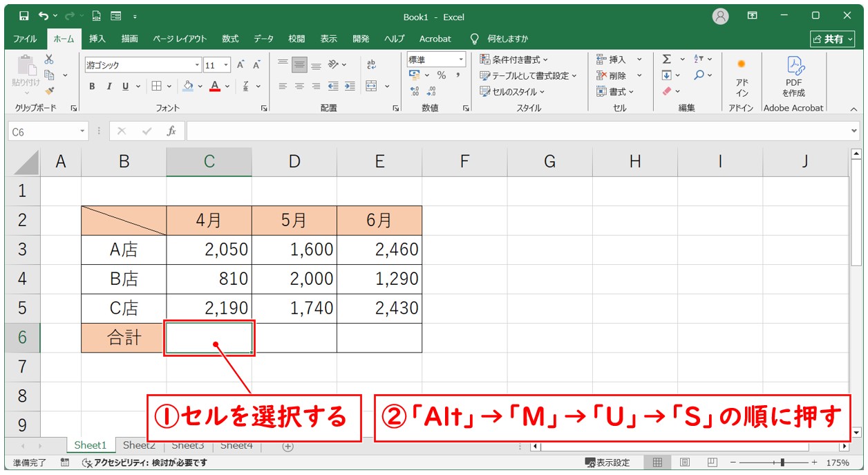Click the Name Box showing C6
Screen dimensions: 868x475
coord(43,131)
